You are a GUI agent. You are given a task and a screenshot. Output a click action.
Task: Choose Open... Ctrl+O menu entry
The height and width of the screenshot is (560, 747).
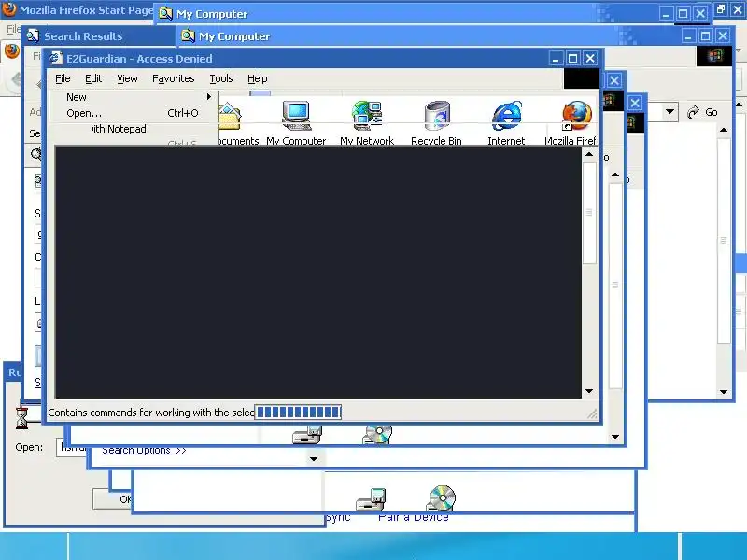[x=134, y=113]
